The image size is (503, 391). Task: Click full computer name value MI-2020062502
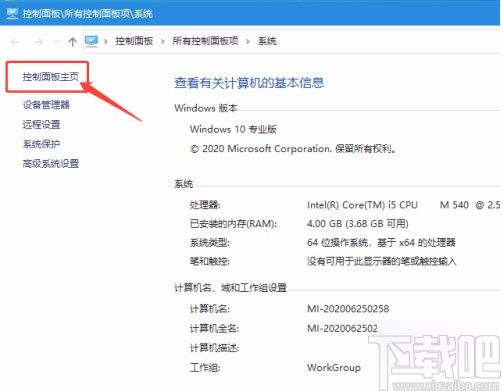[342, 329]
